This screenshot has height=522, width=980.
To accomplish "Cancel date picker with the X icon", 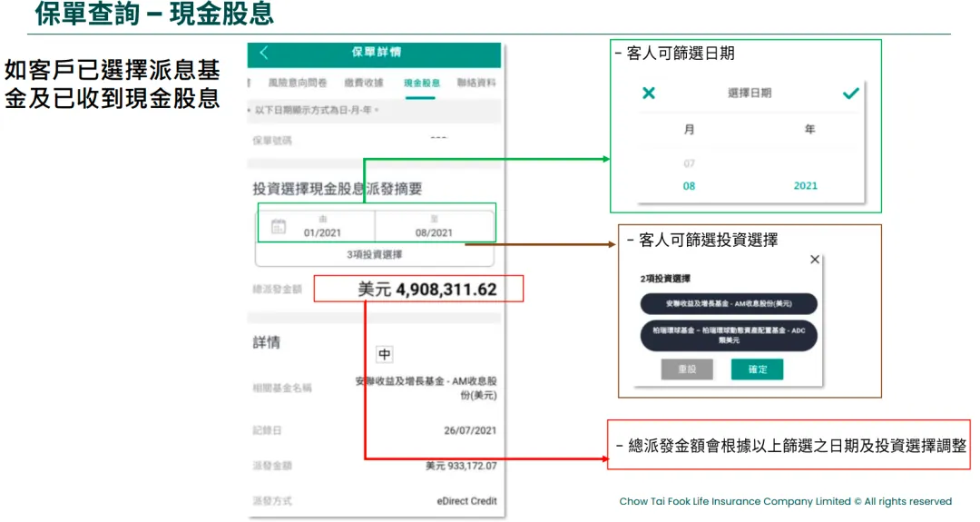I will (x=649, y=94).
